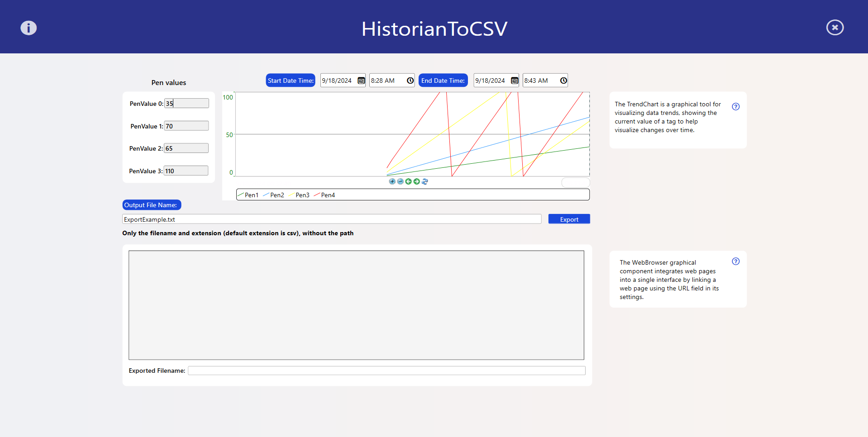Toggle Pen1 in the chart legend
Viewport: 868px width, 437px height.
[x=248, y=195]
